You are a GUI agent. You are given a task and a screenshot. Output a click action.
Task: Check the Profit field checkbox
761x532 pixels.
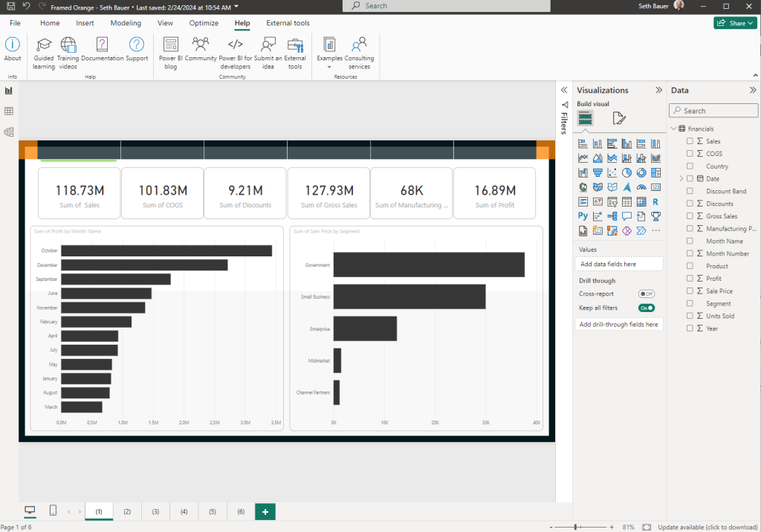[690, 278]
